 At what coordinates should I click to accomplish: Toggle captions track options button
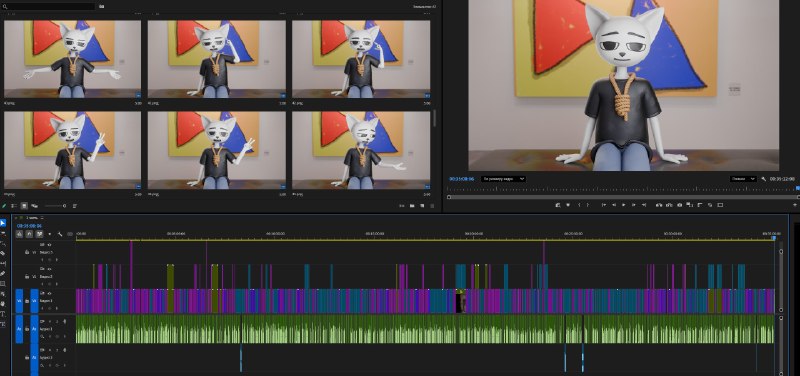(x=70, y=234)
